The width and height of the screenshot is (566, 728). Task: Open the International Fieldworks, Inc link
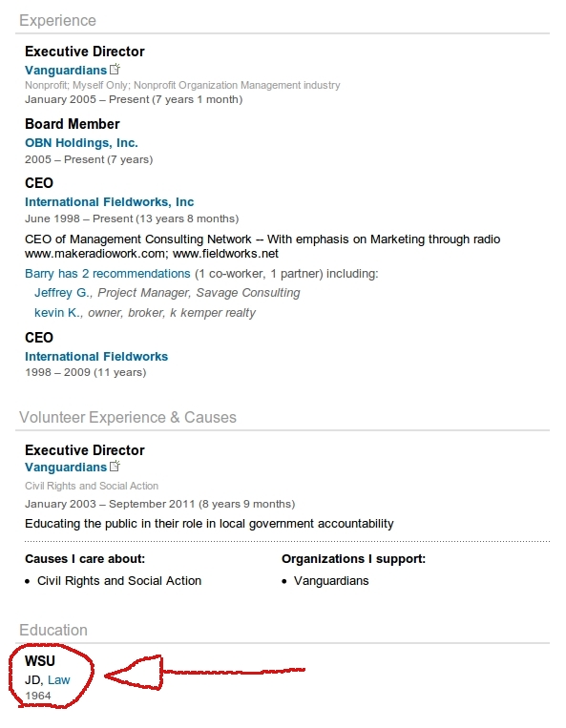109,202
